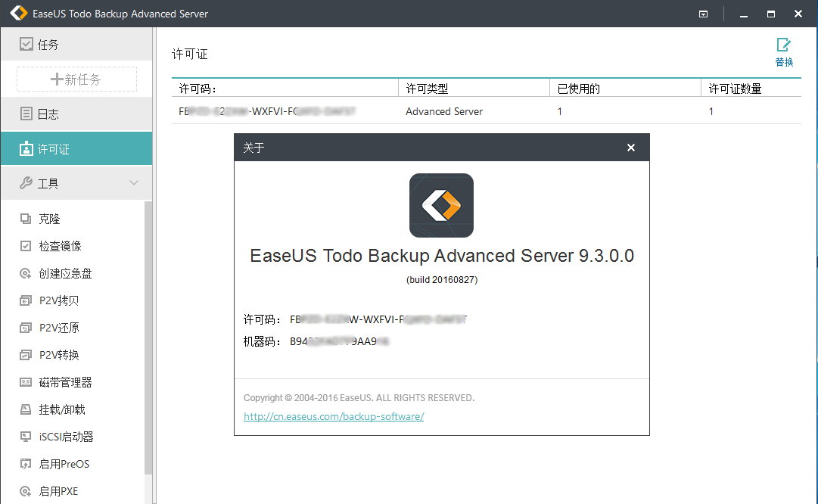Click the 启用PXE icon
The width and height of the screenshot is (818, 504).
coord(26,491)
